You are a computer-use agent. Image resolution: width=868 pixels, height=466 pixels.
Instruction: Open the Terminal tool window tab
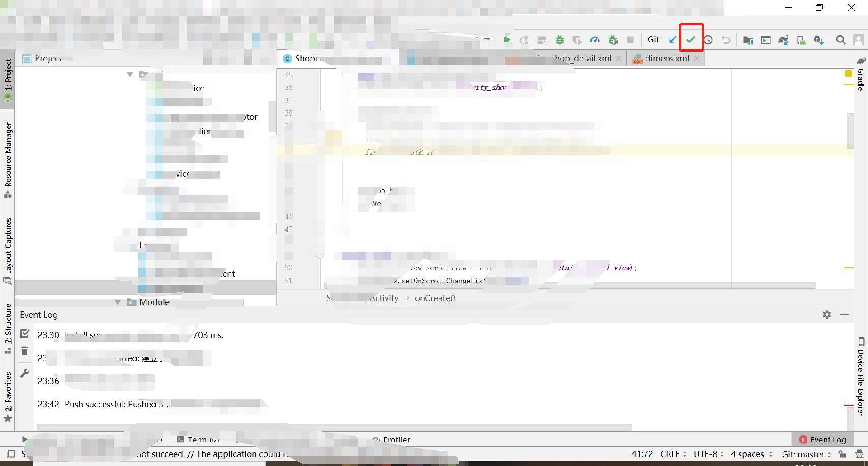point(198,439)
